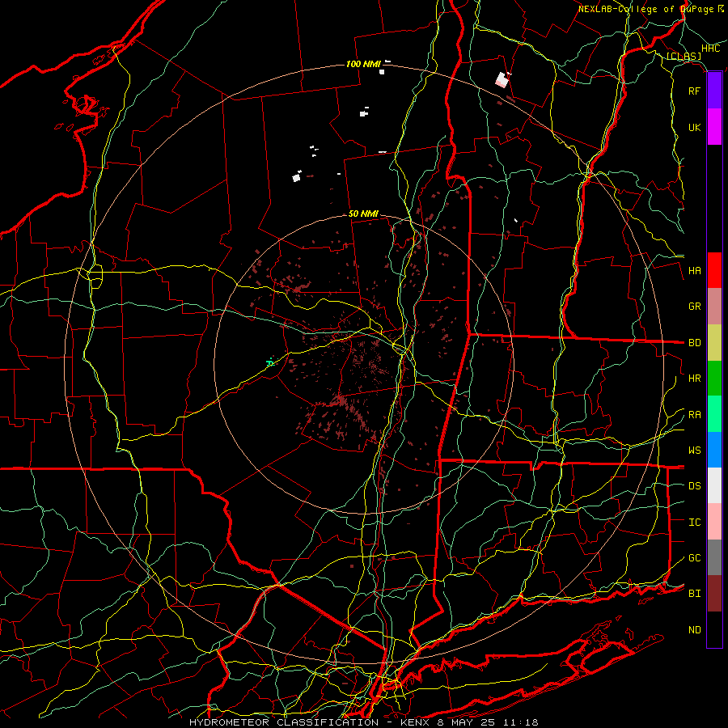
Task: Click the [CLAS] units label
Action: point(684,57)
